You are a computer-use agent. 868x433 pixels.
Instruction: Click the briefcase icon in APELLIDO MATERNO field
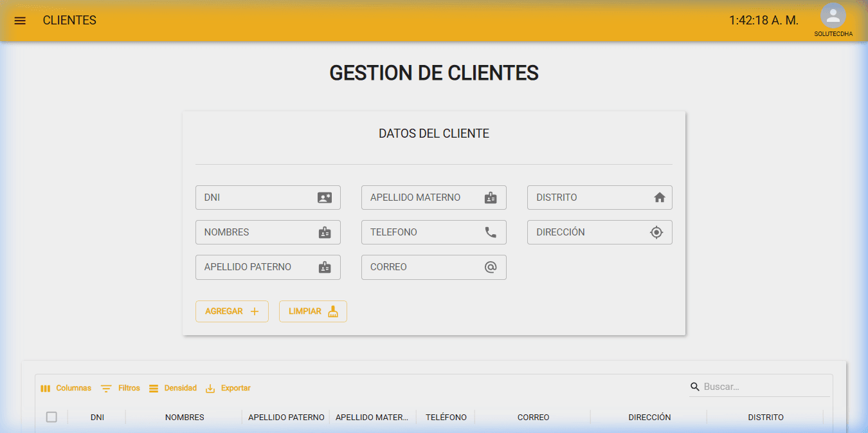pyautogui.click(x=491, y=198)
